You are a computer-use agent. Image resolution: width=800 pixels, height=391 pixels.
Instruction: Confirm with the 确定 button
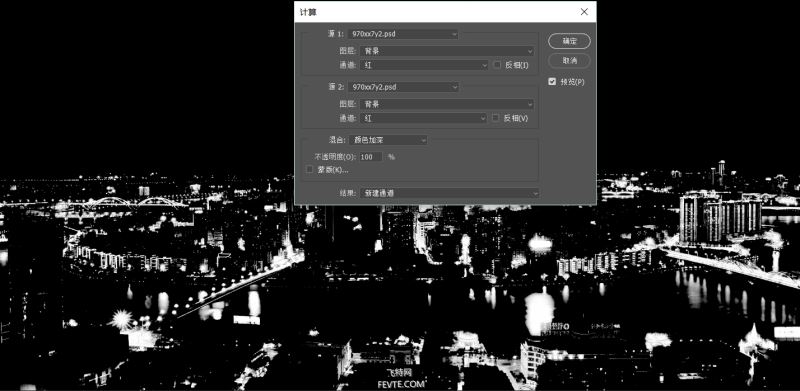tap(569, 41)
